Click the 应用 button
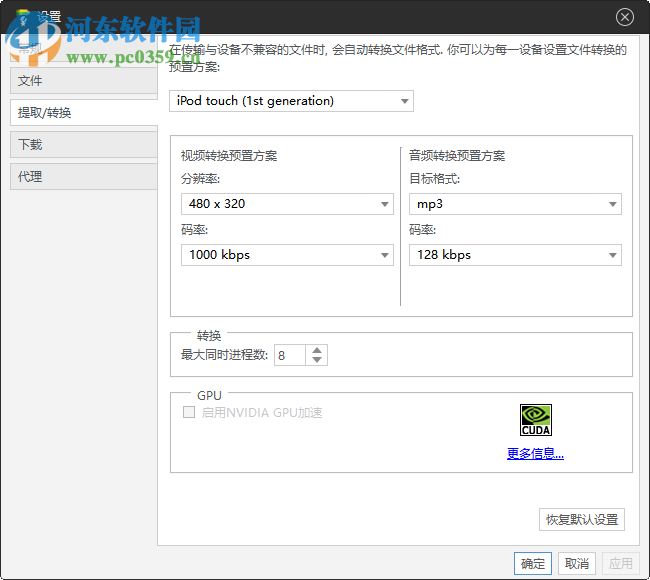Image resolution: width=650 pixels, height=580 pixels. coord(621,563)
